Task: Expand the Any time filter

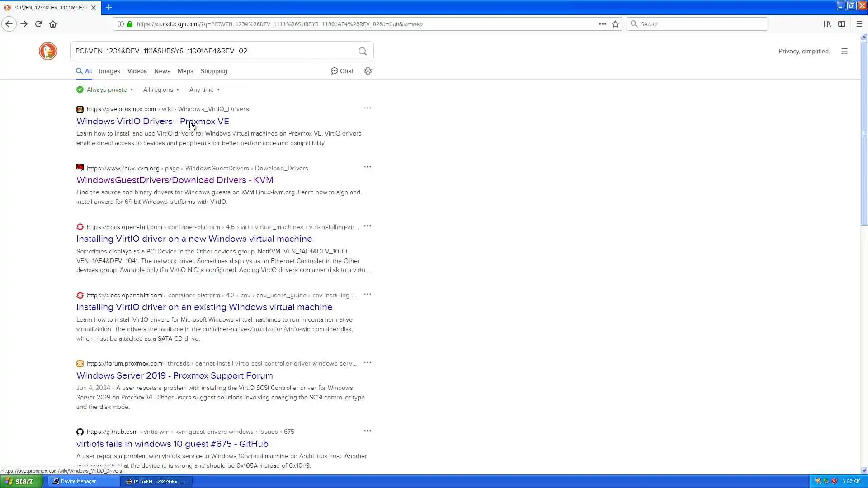Action: tap(204, 89)
